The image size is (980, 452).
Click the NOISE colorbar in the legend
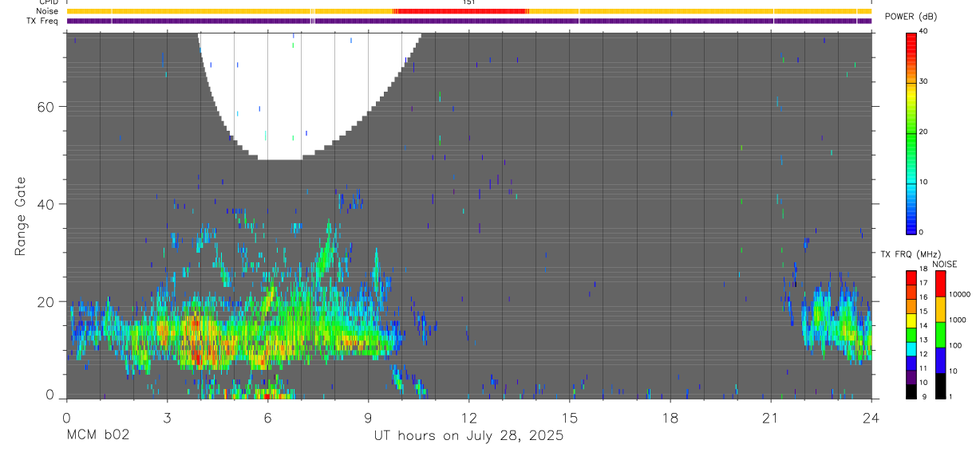pyautogui.click(x=941, y=334)
